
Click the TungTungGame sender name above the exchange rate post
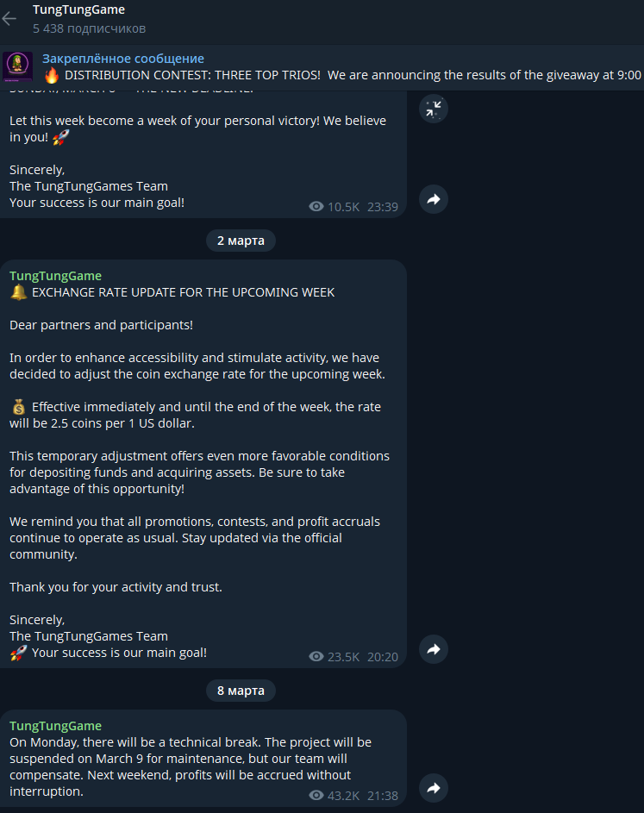(x=55, y=276)
